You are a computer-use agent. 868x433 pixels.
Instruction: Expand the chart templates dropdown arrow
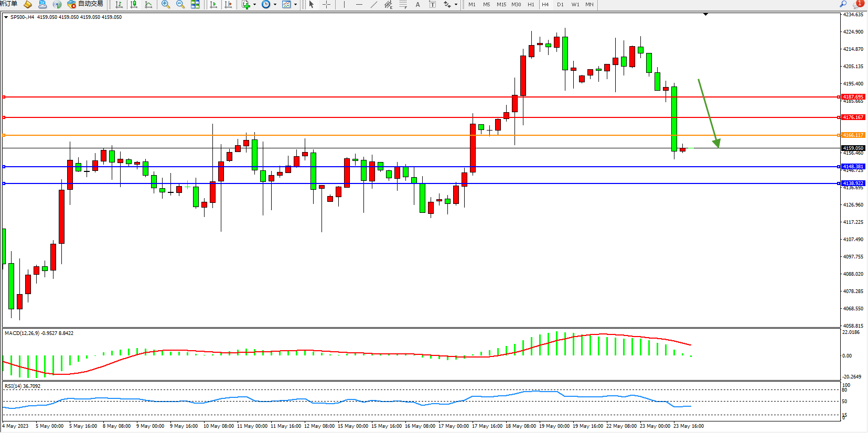[x=295, y=5]
